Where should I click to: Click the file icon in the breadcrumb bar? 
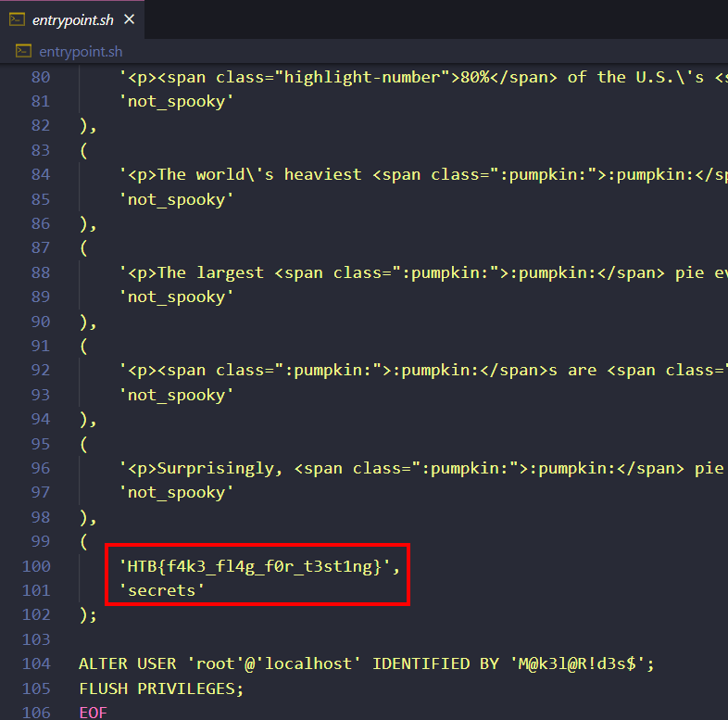click(x=23, y=52)
